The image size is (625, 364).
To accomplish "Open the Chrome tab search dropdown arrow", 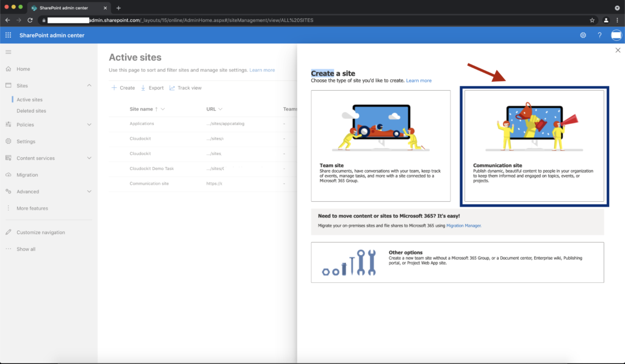I will click(618, 7).
